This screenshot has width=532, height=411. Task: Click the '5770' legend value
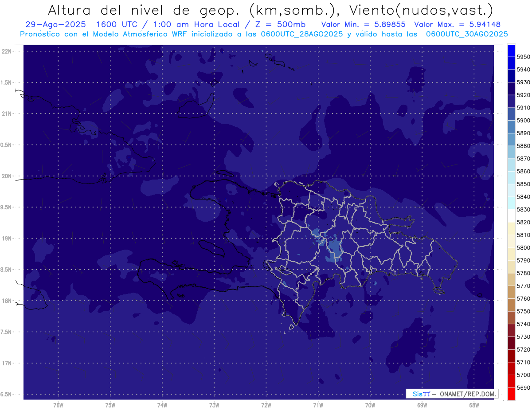[523, 286]
